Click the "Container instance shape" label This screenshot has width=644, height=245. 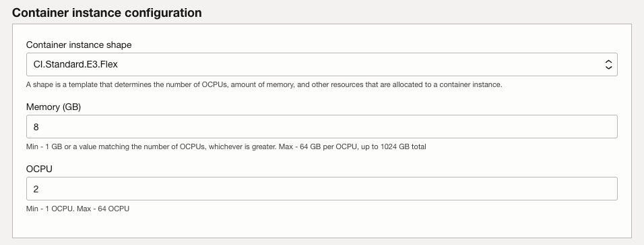pos(79,45)
